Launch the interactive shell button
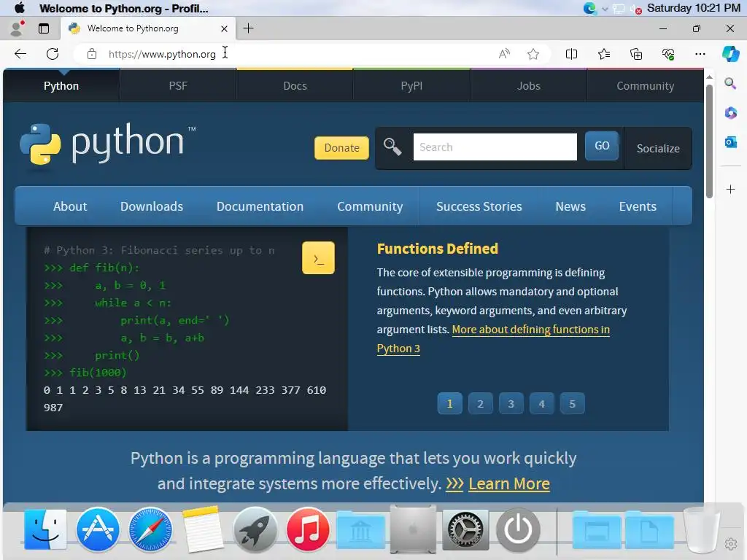The height and width of the screenshot is (560, 747). pos(318,258)
